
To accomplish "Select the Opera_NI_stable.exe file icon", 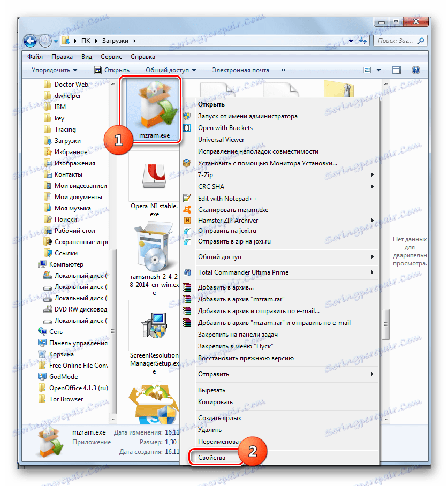I will (154, 176).
